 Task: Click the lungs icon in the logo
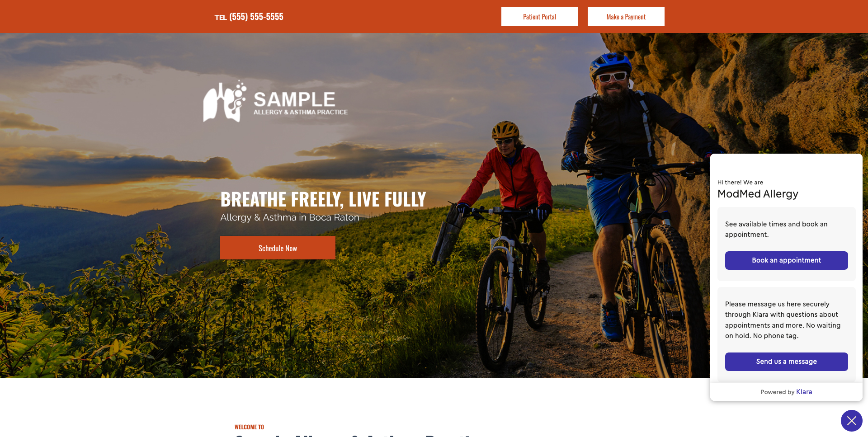225,101
